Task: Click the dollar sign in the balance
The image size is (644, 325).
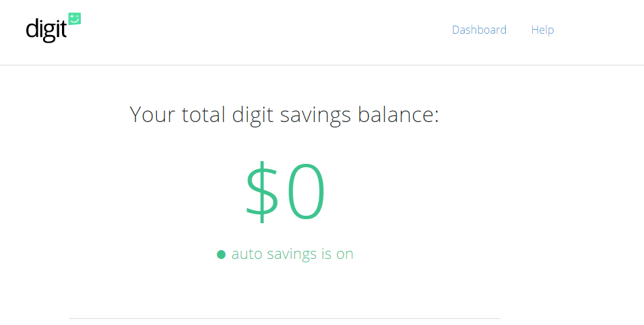Action: point(261,193)
